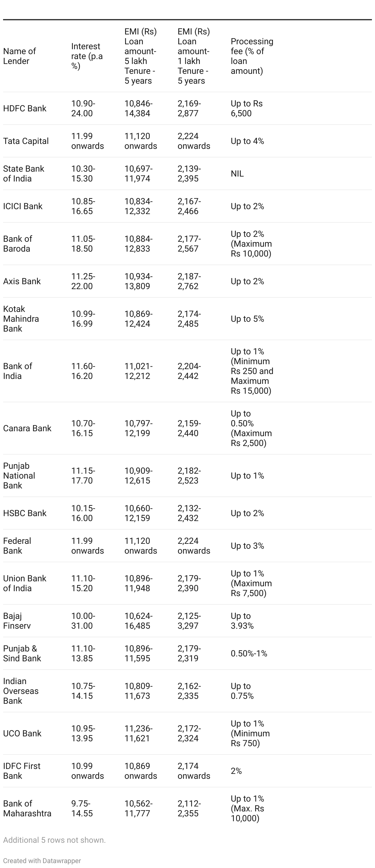
Task: Click Bajaj Finserv's interest rate 10.00-31.00
Action: click(x=83, y=621)
